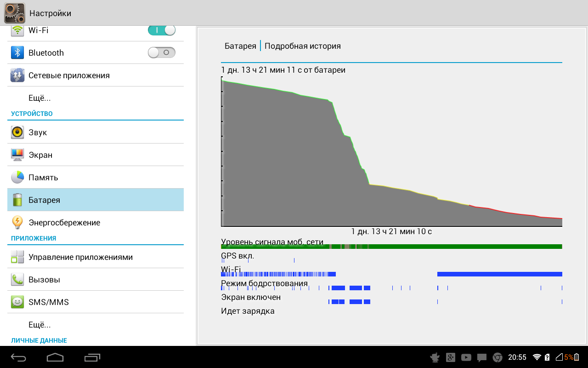Image resolution: width=588 pixels, height=368 pixels.
Task: Tap 'Экран включен' label
Action: (x=251, y=297)
